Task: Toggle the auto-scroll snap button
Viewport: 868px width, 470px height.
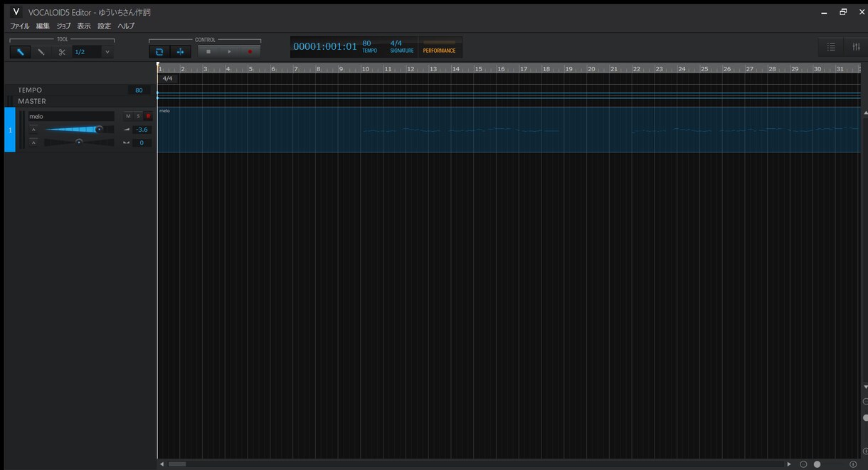Action: pyautogui.click(x=180, y=51)
